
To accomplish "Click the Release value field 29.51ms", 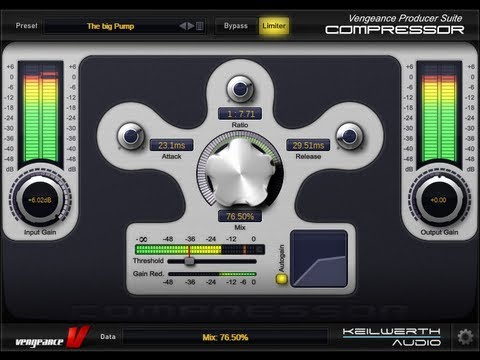I will click(x=308, y=145).
